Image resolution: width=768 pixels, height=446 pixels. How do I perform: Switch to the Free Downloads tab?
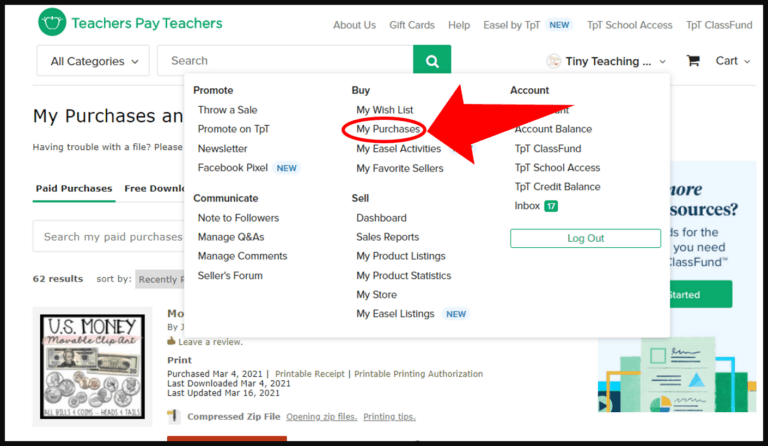(x=154, y=188)
